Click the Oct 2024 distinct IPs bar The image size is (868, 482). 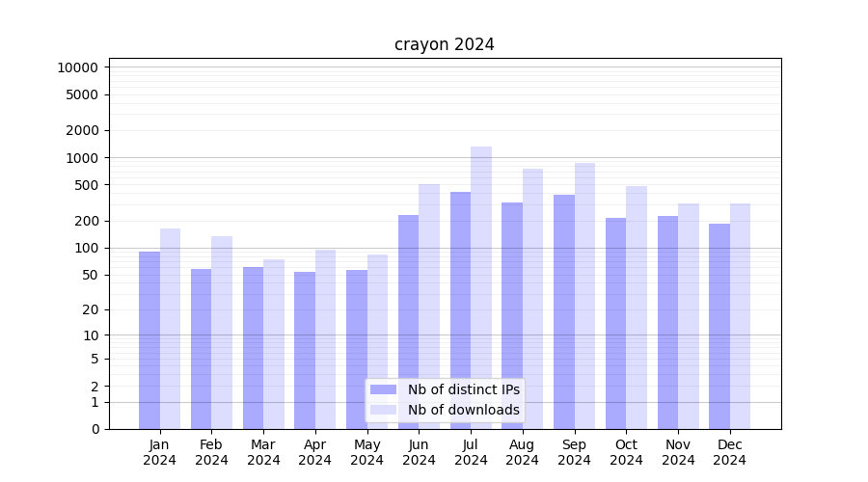tap(616, 323)
